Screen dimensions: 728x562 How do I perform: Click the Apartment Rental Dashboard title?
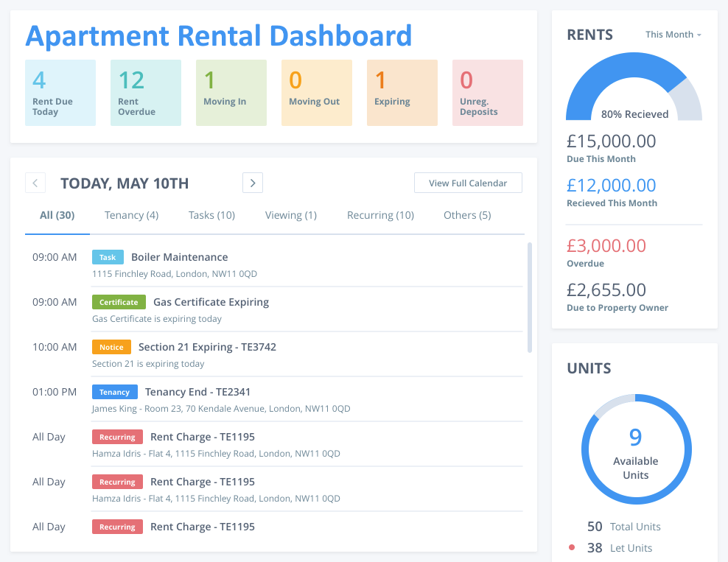point(218,36)
